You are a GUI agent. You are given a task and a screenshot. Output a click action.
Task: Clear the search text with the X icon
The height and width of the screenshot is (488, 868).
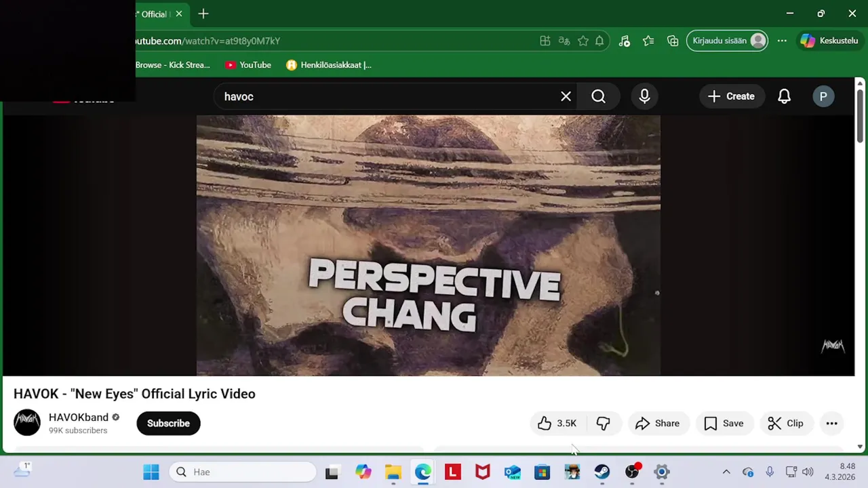(x=566, y=96)
